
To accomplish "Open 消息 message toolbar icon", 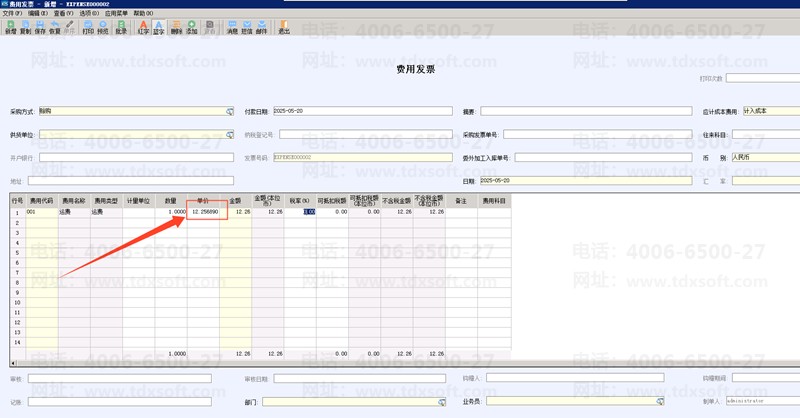I will 232,28.
